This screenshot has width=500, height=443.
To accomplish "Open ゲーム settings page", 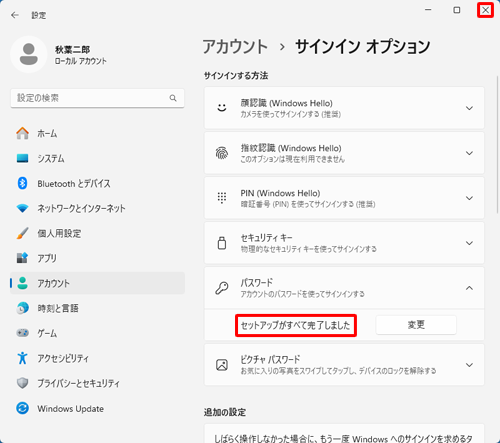I will point(97,333).
